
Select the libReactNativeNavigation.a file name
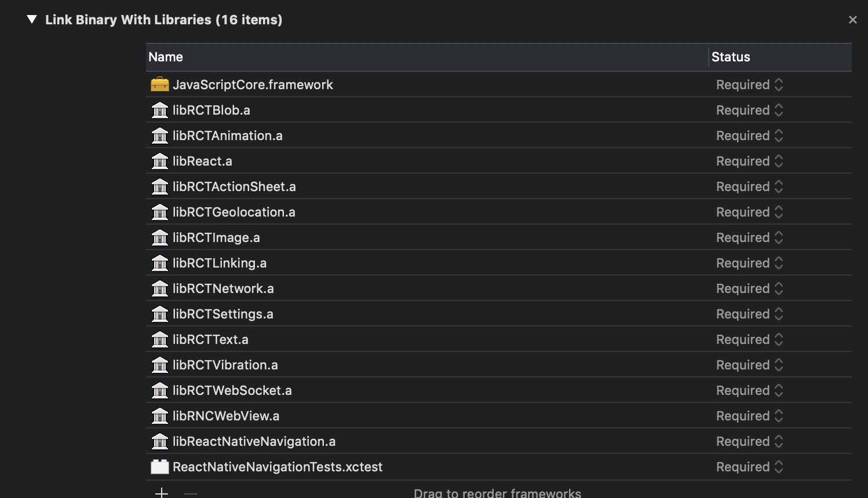[254, 441]
